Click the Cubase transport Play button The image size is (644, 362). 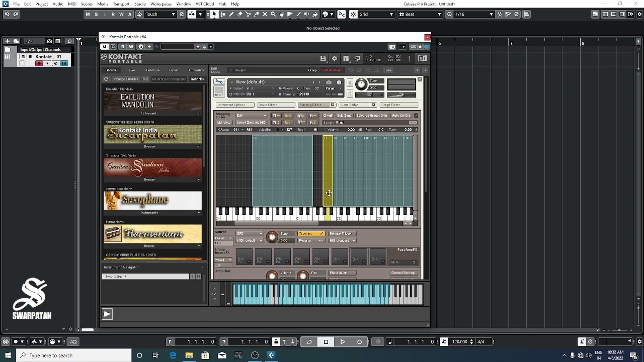[343, 342]
